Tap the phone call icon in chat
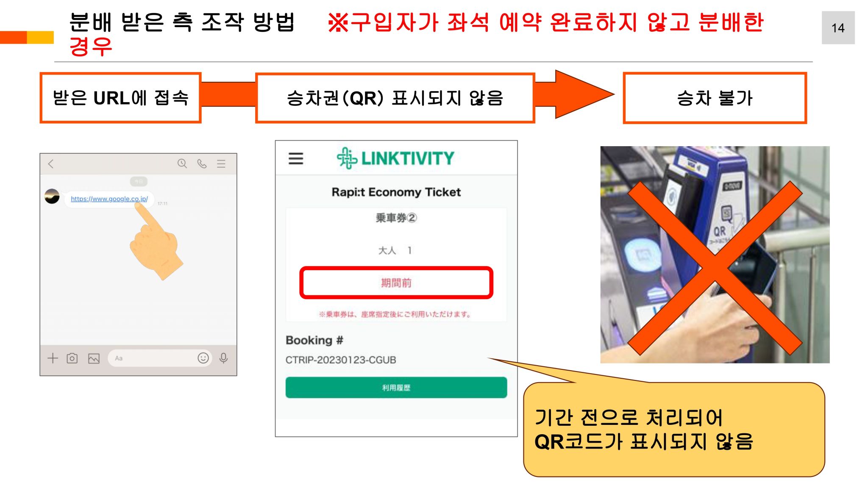 click(x=202, y=164)
